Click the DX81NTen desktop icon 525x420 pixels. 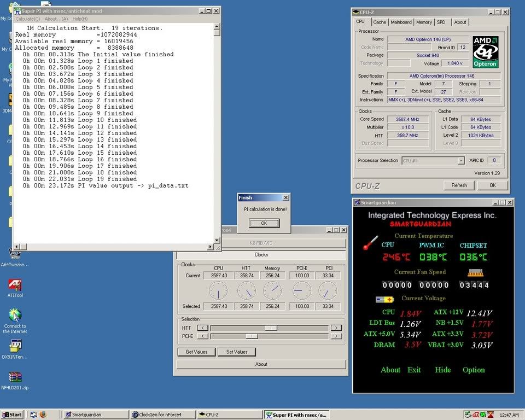click(x=15, y=346)
